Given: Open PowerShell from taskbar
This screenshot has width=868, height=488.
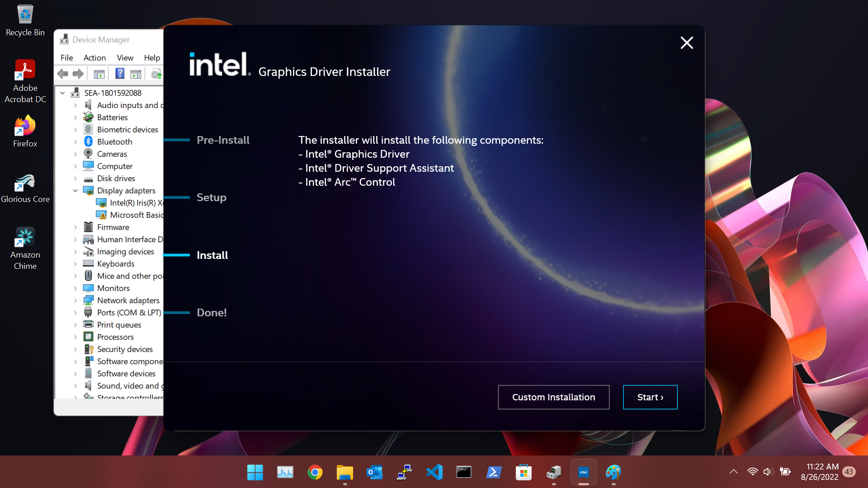Looking at the screenshot, I should (494, 472).
